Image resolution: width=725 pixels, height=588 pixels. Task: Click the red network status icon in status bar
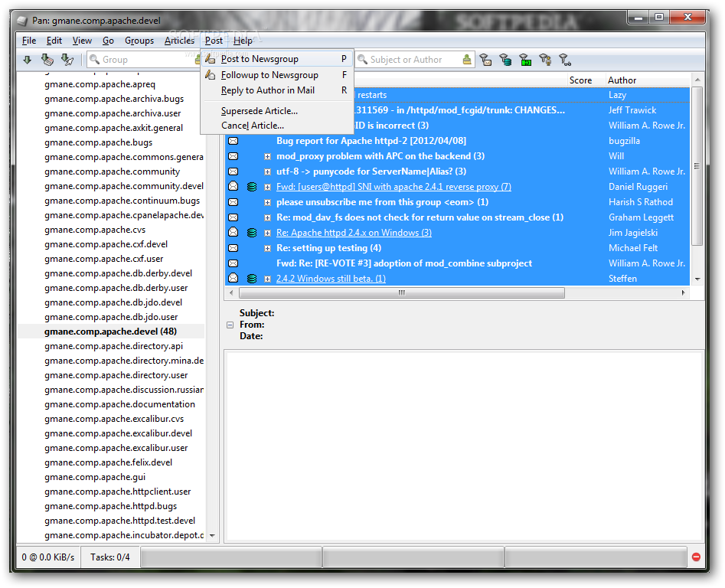point(696,557)
